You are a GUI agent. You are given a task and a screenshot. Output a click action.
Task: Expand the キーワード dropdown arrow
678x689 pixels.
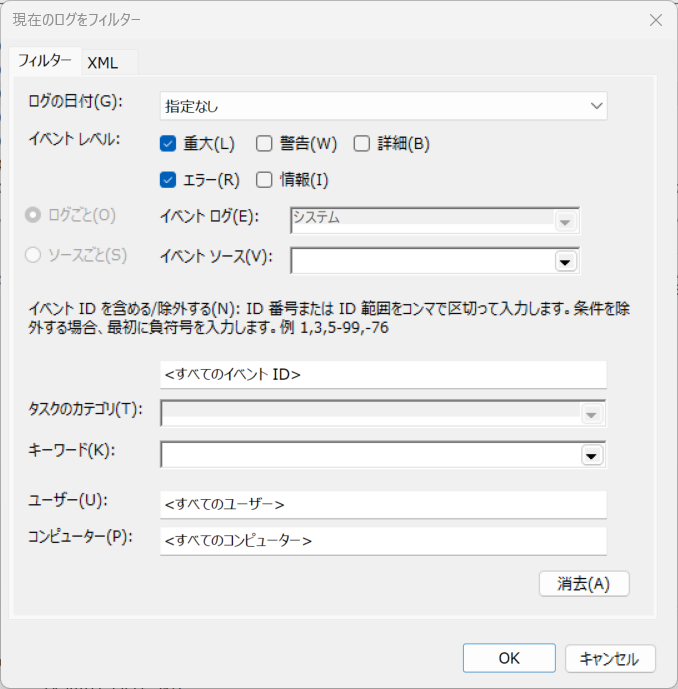tap(592, 455)
